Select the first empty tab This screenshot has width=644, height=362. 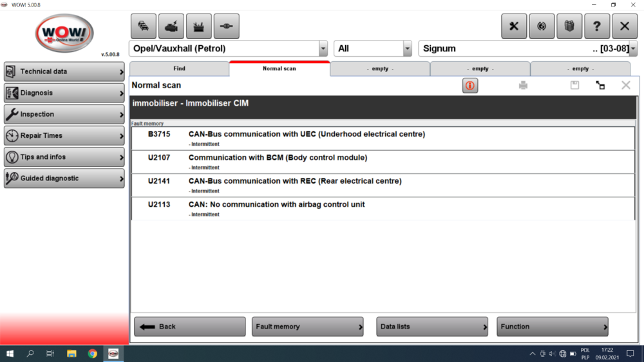[x=380, y=69]
